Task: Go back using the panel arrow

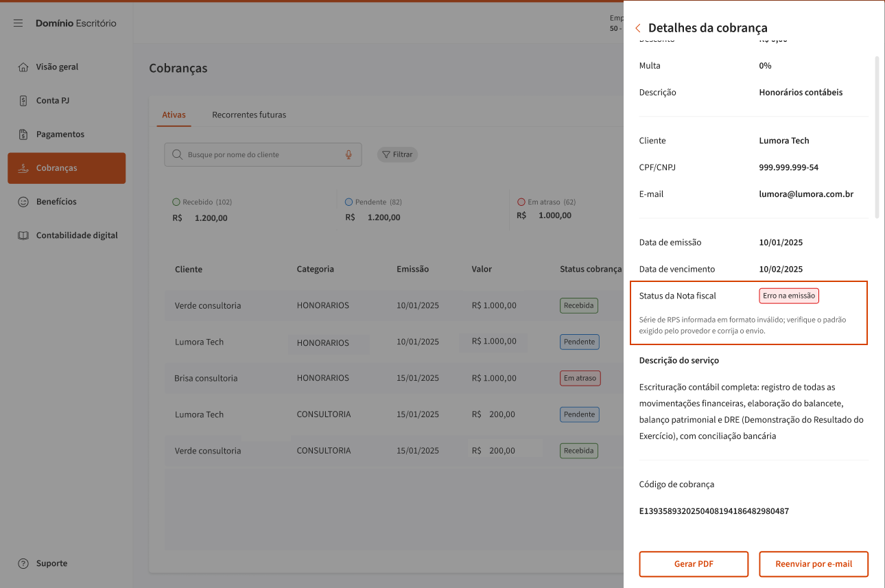Action: coord(638,28)
